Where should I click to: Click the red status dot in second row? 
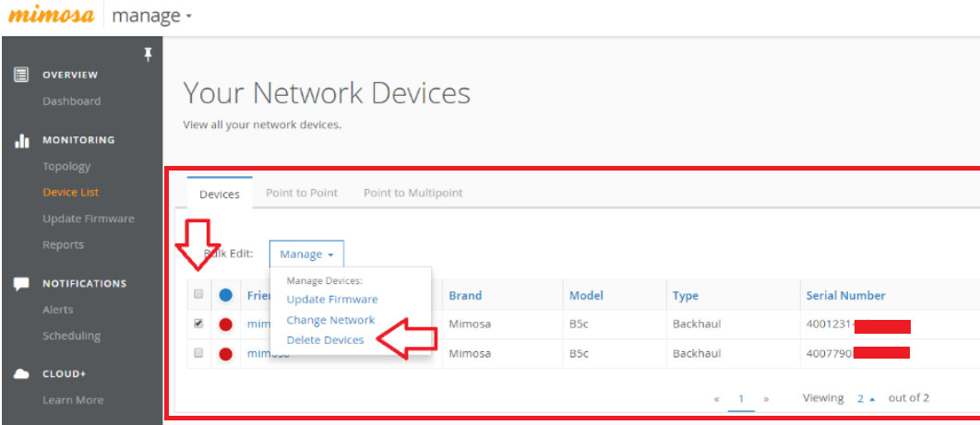pos(226,353)
